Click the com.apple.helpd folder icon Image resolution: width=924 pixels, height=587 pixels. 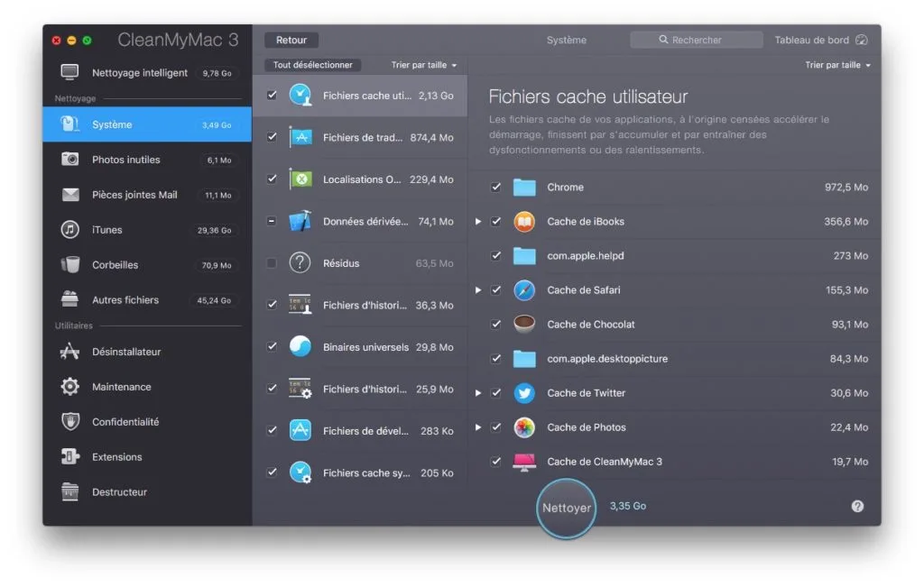coord(524,255)
